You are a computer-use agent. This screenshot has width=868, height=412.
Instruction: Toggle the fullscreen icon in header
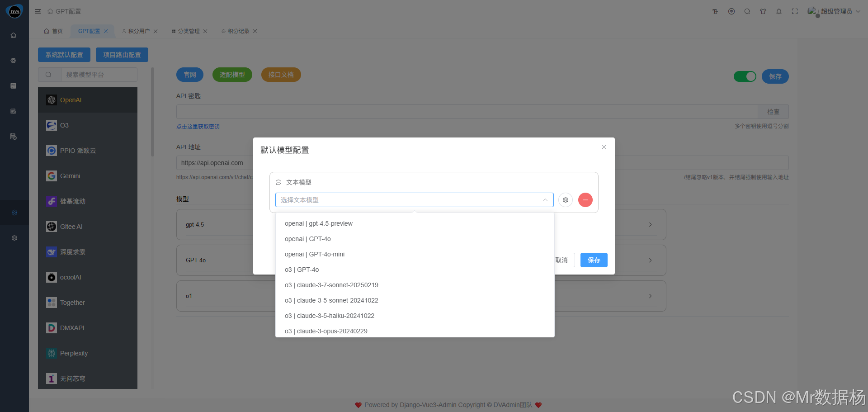795,11
